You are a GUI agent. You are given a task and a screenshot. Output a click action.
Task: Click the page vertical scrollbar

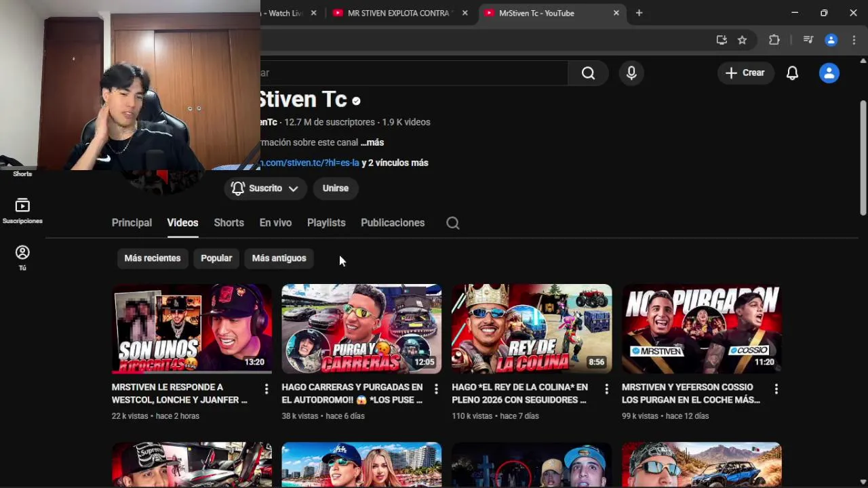click(x=863, y=158)
